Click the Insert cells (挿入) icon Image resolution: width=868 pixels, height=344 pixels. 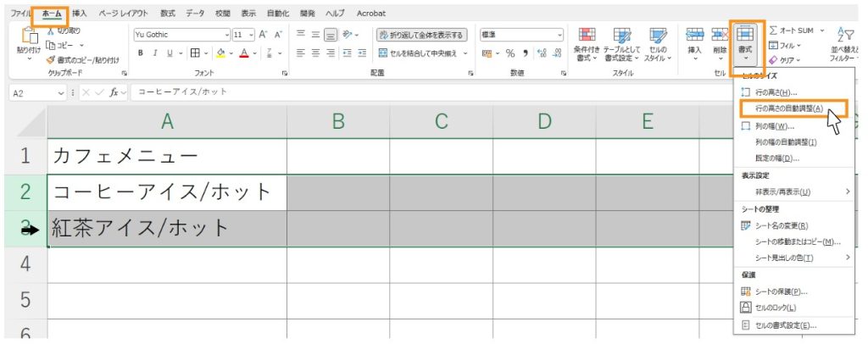(x=695, y=34)
